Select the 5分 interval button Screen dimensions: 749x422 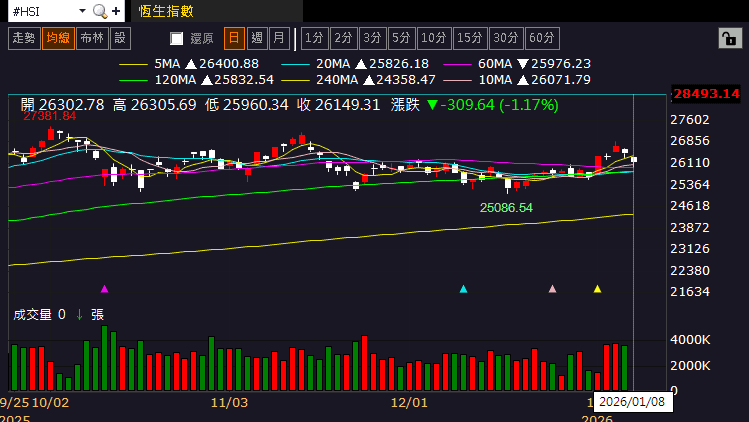401,38
